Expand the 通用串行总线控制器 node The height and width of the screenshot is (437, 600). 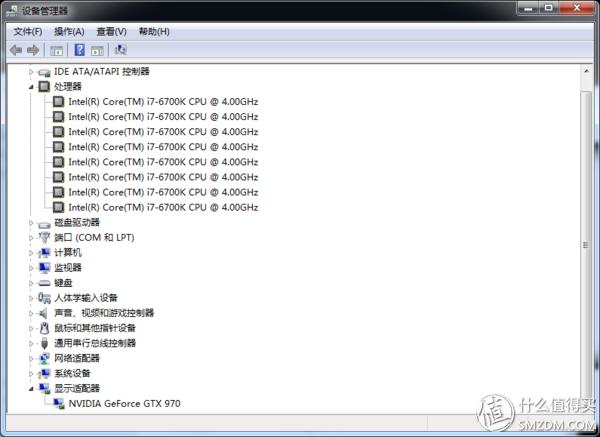point(31,344)
